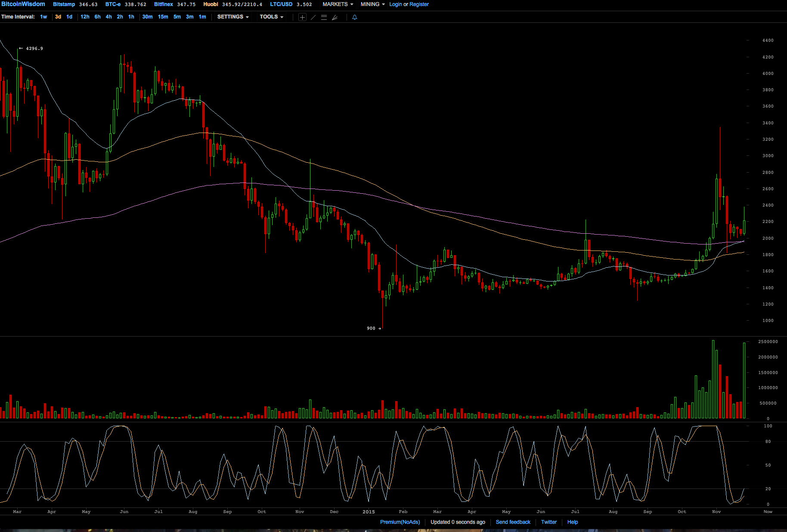The image size is (787, 532).
Task: Select the fan lines drawing tool
Action: (x=335, y=17)
